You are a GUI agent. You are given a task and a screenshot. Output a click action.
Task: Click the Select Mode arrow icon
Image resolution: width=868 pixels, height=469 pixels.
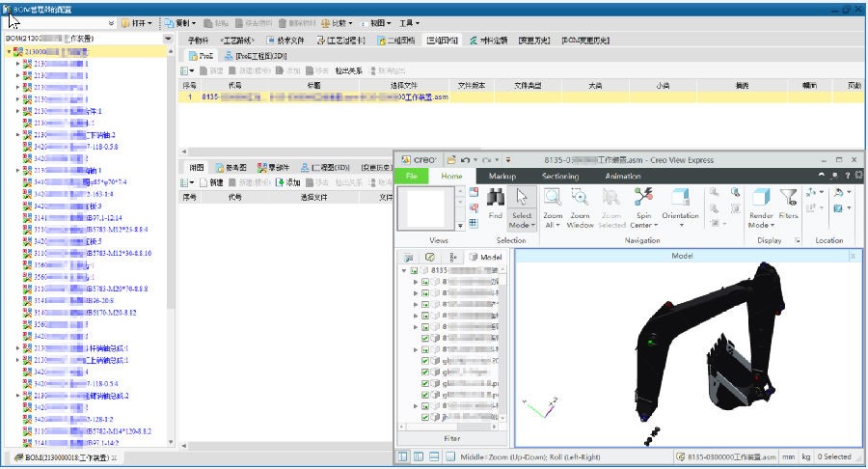tap(522, 201)
